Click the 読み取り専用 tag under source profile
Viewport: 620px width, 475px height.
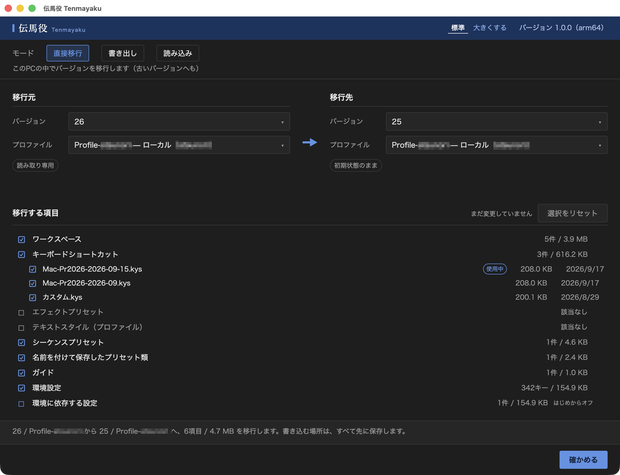pos(35,165)
